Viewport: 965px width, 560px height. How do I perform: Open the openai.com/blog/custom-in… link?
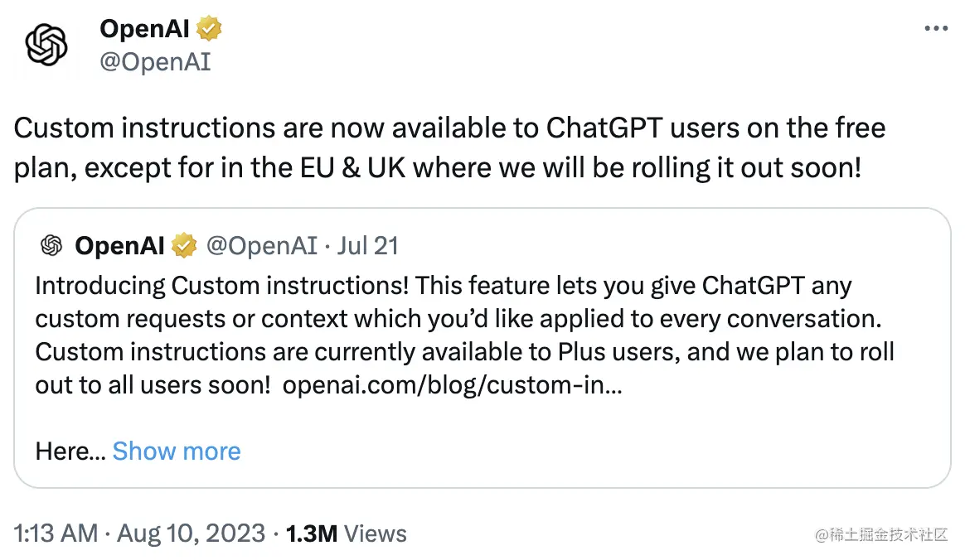tap(453, 385)
